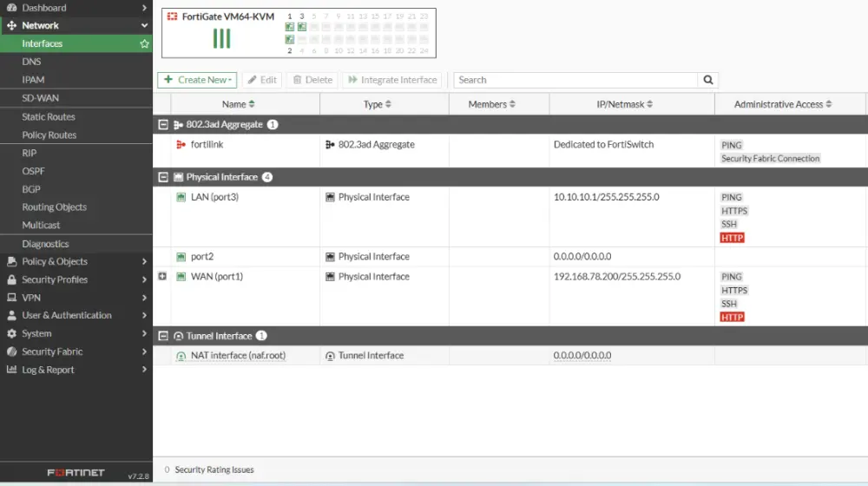Click port 2 in the FortiGate faceplate
Viewport: 868px width, 486px height.
coord(290,39)
